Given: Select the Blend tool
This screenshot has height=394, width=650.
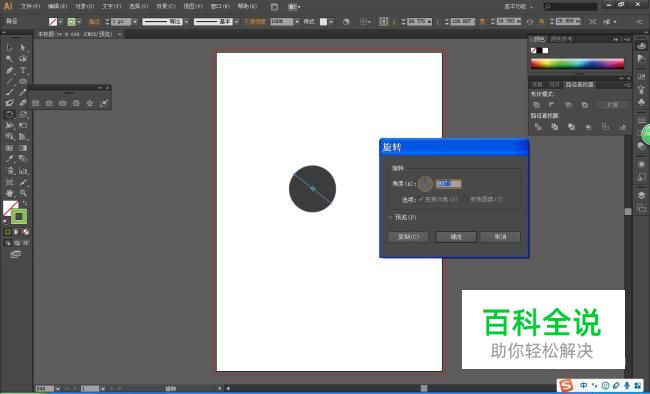Looking at the screenshot, I should [x=23, y=159].
